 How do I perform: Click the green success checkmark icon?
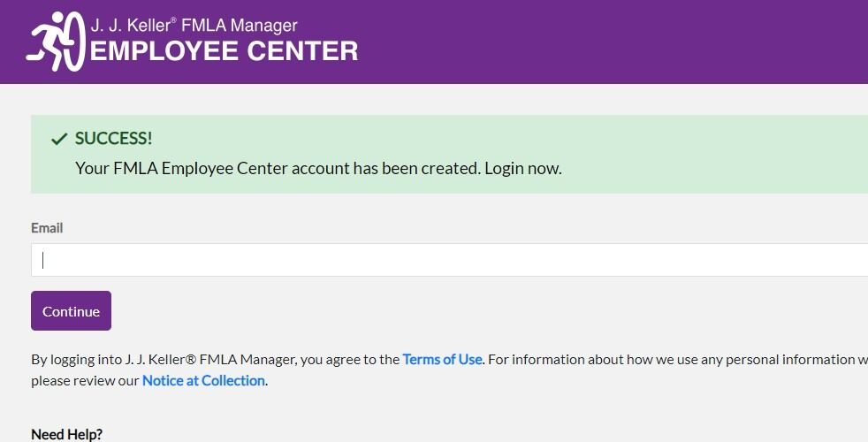(59, 139)
